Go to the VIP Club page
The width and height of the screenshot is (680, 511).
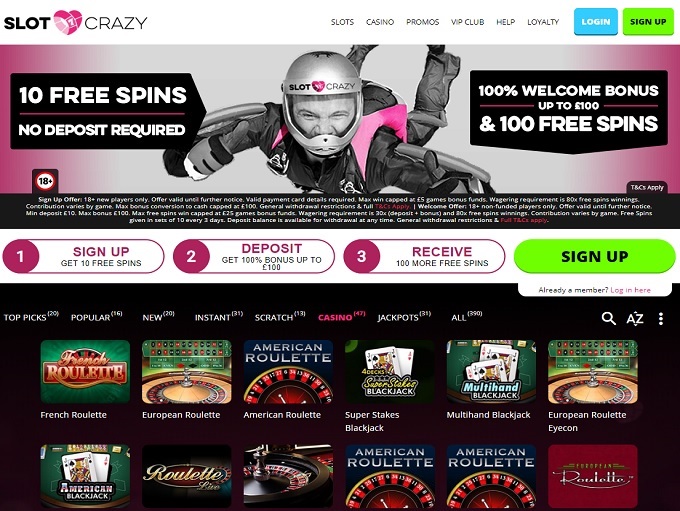coord(468,22)
